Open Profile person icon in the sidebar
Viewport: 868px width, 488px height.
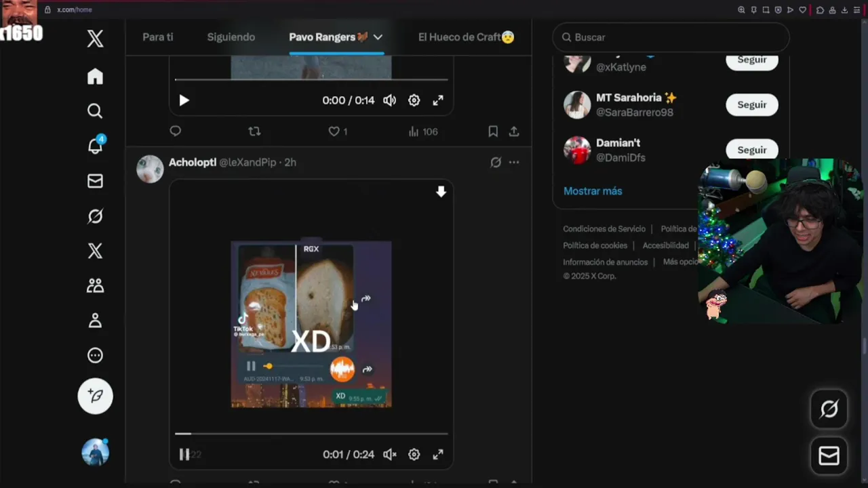click(95, 321)
